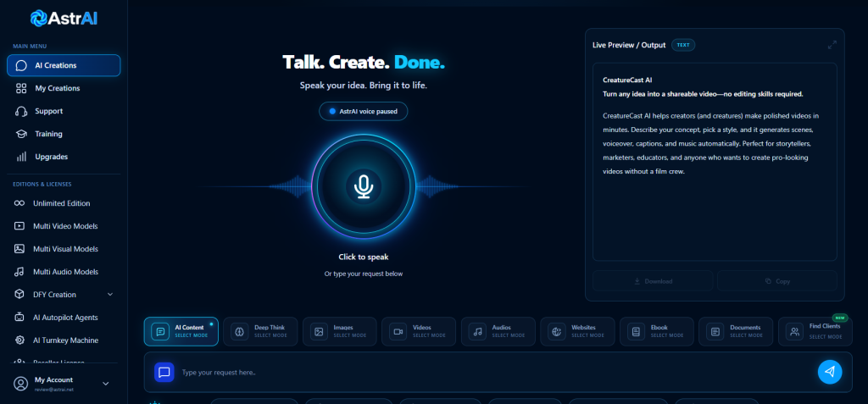Click the CreatureCast AI output heading
This screenshot has width=868, height=404.
click(628, 80)
